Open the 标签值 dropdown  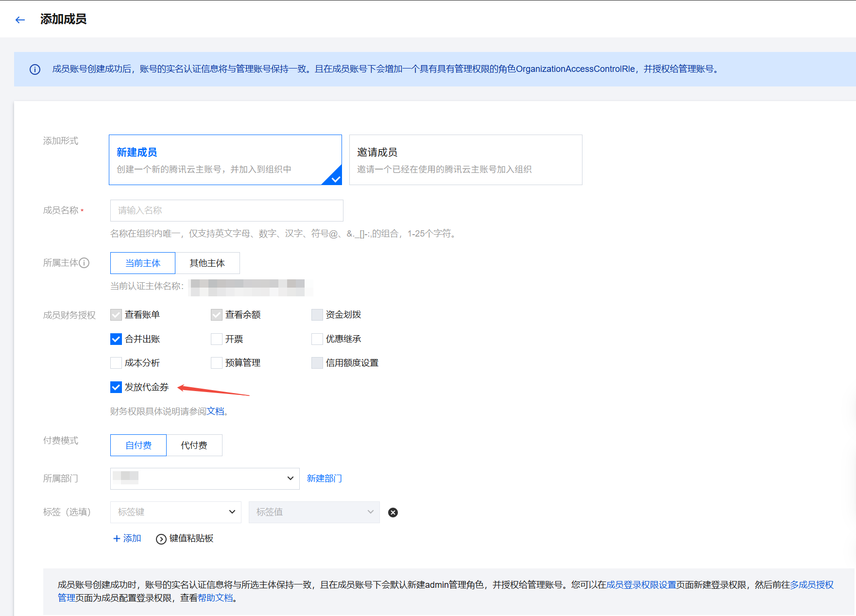[314, 512]
